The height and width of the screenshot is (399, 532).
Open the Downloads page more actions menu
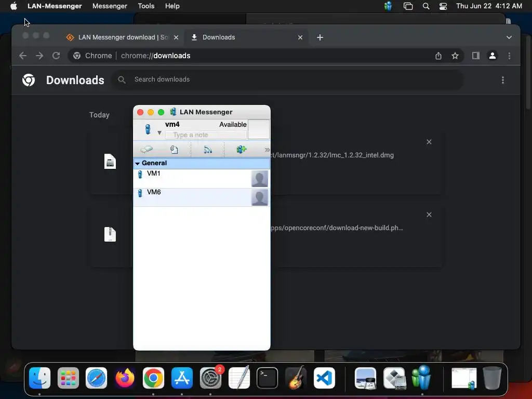coord(502,80)
